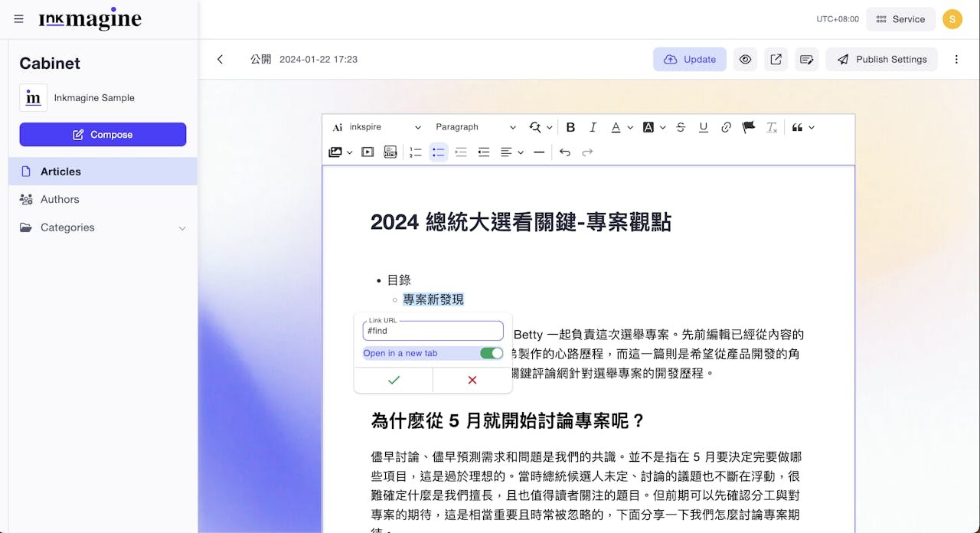Click the Inkmagine logo
This screenshot has width=980, height=533.
(90, 20)
